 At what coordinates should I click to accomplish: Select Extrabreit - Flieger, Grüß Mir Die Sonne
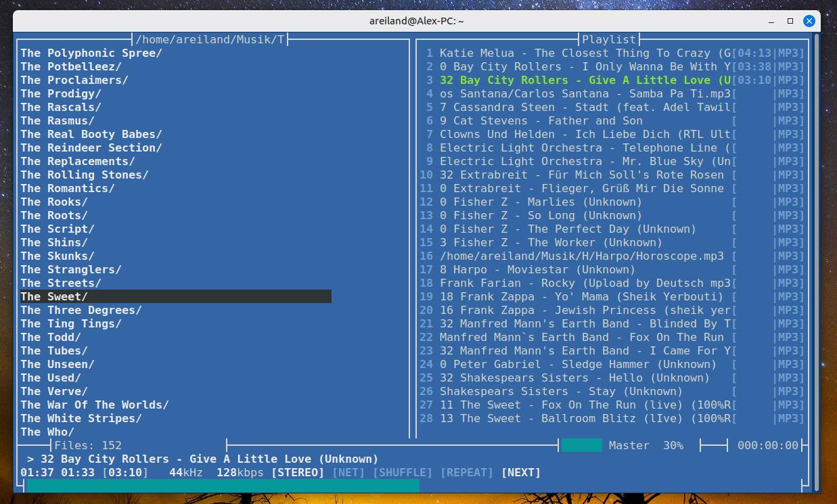[x=612, y=188]
